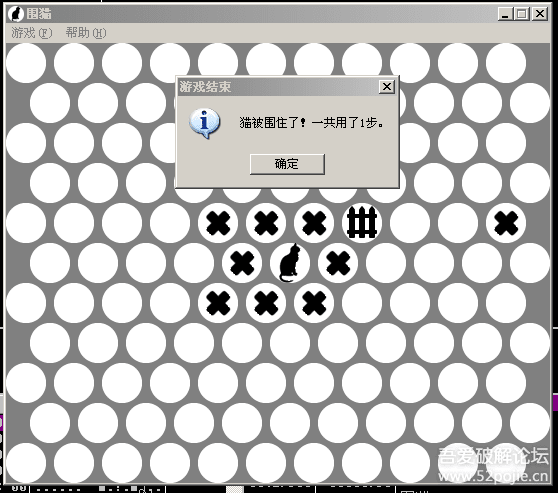Click the black cat on the board
The image size is (558, 493).
click(290, 263)
